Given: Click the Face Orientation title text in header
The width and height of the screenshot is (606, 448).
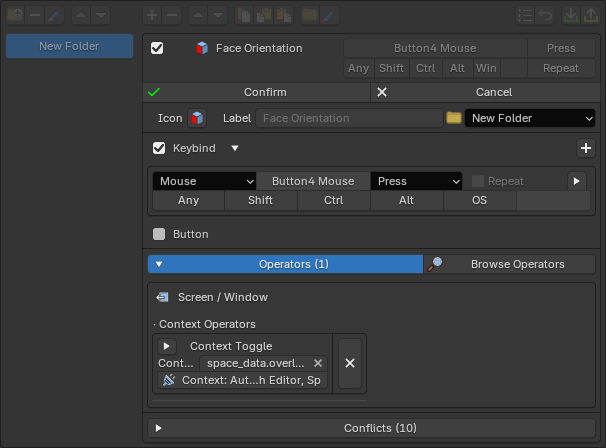Looking at the screenshot, I should pos(259,48).
